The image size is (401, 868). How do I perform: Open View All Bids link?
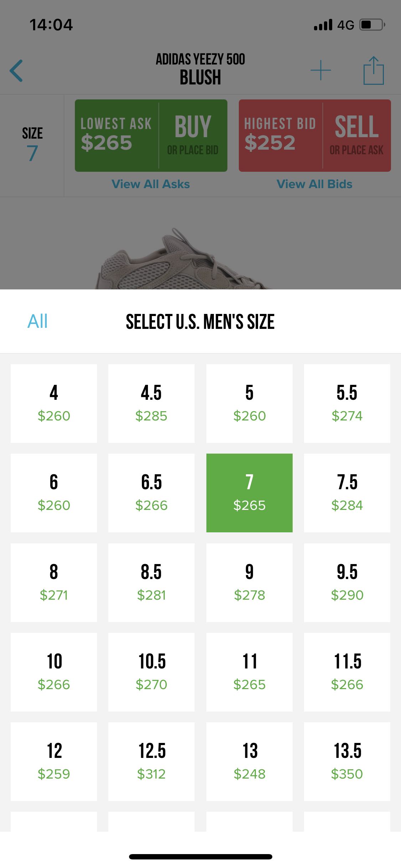coord(314,184)
